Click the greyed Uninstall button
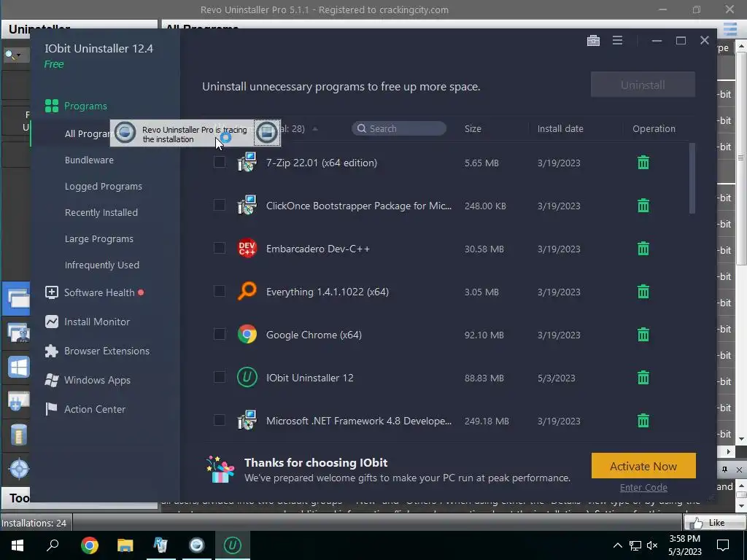747x560 pixels. point(643,85)
